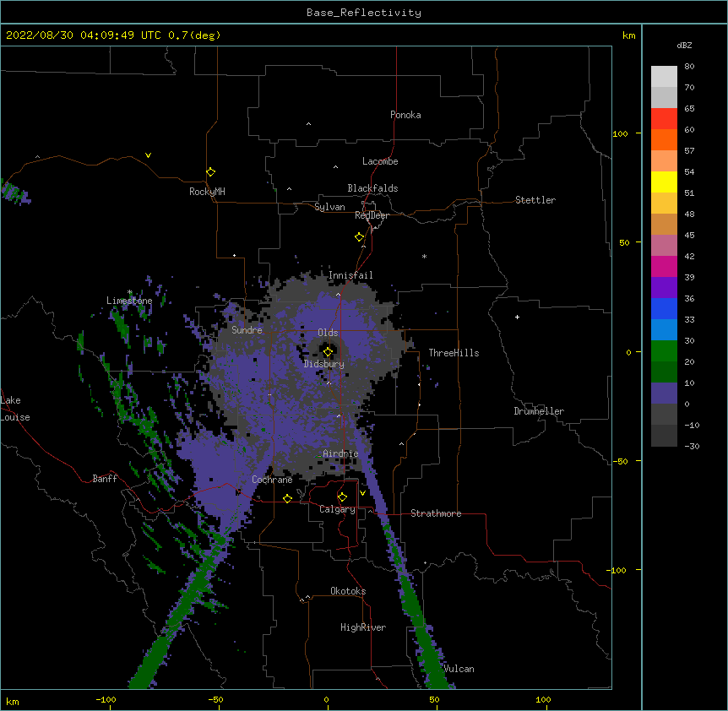Click the yellow radar site marker near Olds
This screenshot has height=711, width=728.
pyautogui.click(x=328, y=352)
